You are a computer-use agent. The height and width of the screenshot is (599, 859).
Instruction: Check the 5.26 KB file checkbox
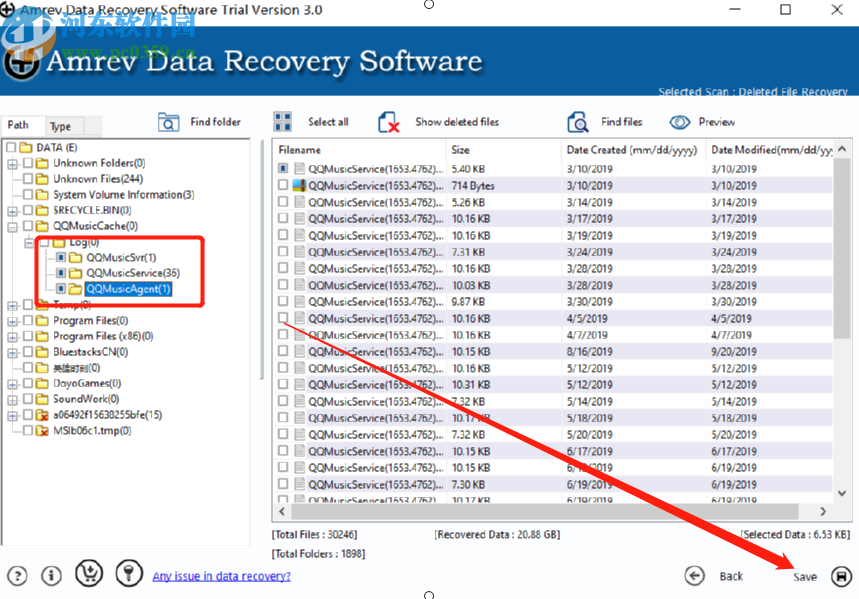point(283,202)
